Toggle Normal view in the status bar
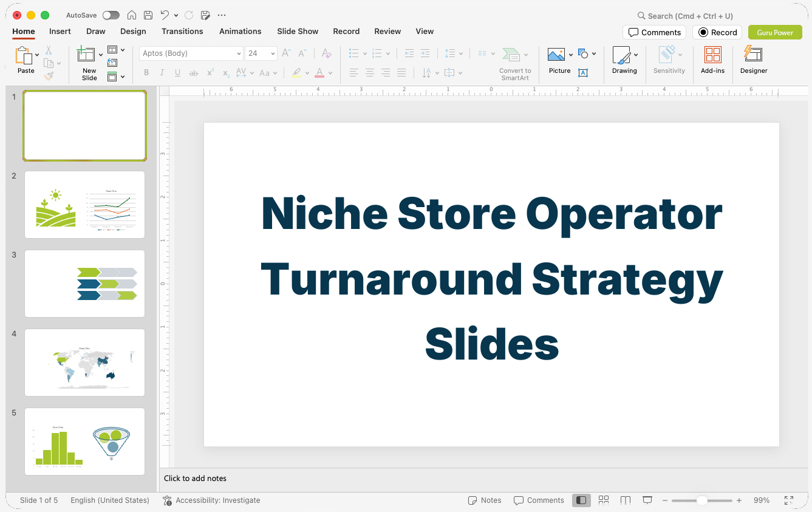Screen dimensions: 812x512 coord(582,500)
